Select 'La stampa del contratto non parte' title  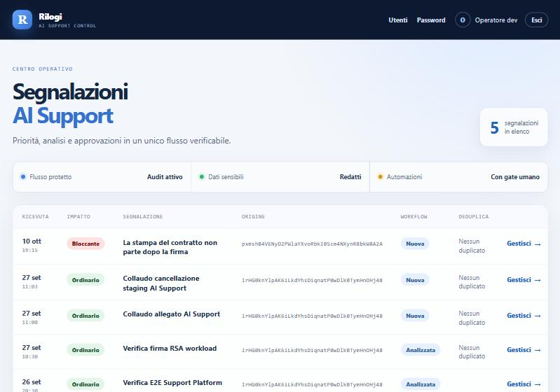[x=170, y=247]
